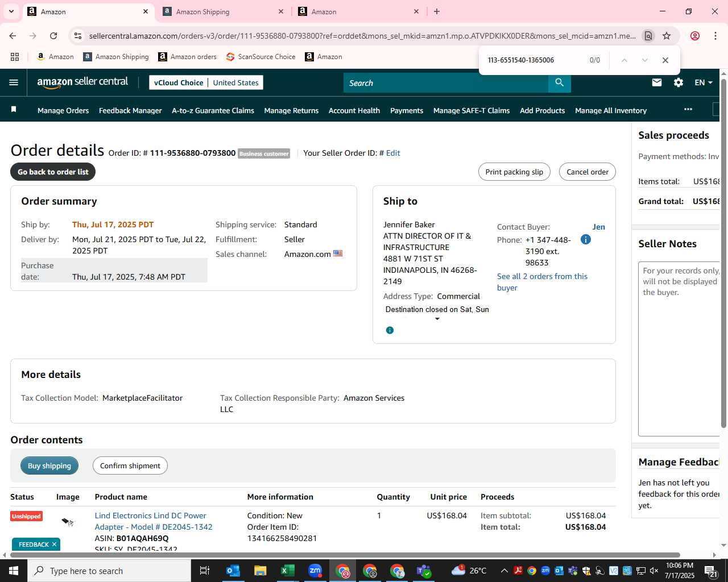Screen dimensions: 728x582
Task: Click the Amazon Seller Central logo
Action: click(x=82, y=82)
